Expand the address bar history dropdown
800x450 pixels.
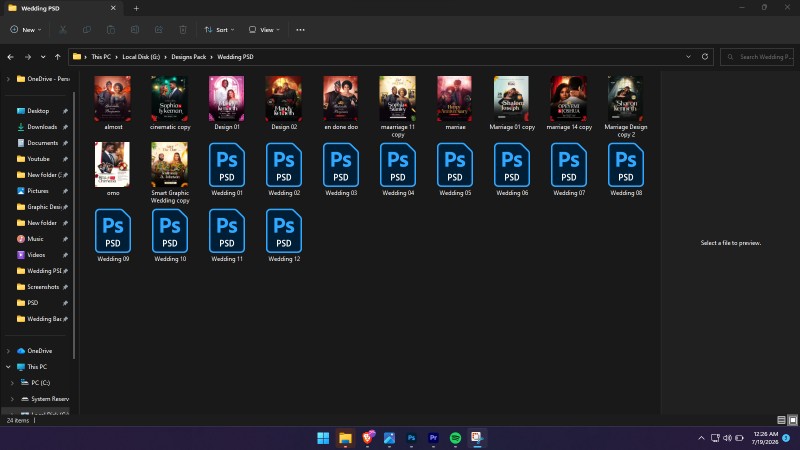(x=688, y=57)
